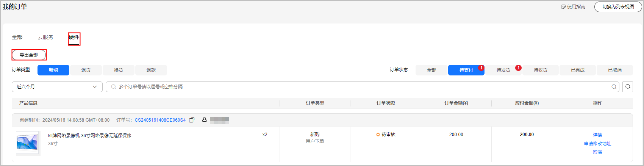The height and width of the screenshot is (166, 644).
Task: Expand the 近六个月 time range dropdown
Action: tap(57, 87)
